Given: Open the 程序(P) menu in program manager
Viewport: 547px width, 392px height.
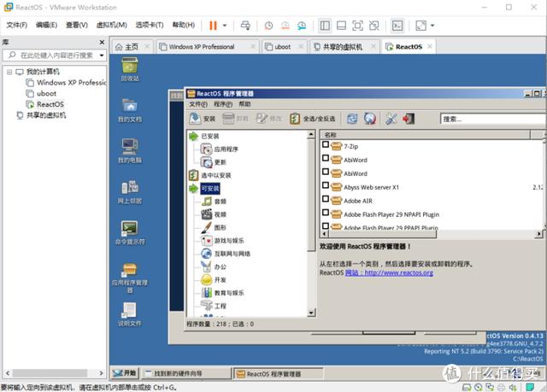Looking at the screenshot, I should click(x=223, y=104).
